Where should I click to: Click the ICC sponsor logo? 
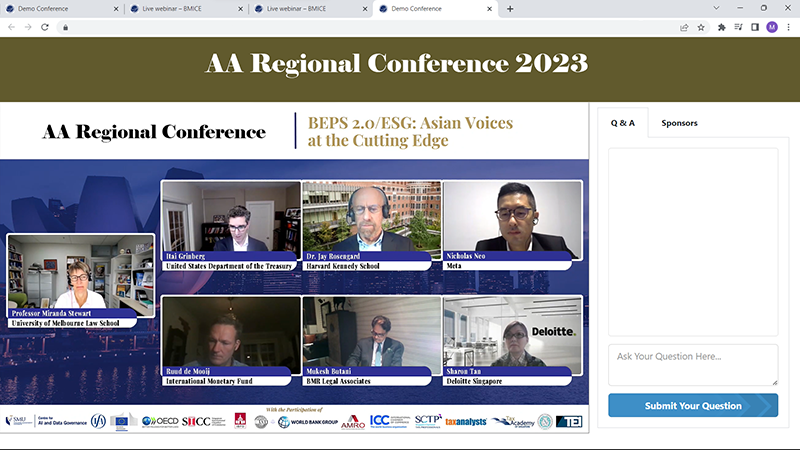click(x=389, y=421)
